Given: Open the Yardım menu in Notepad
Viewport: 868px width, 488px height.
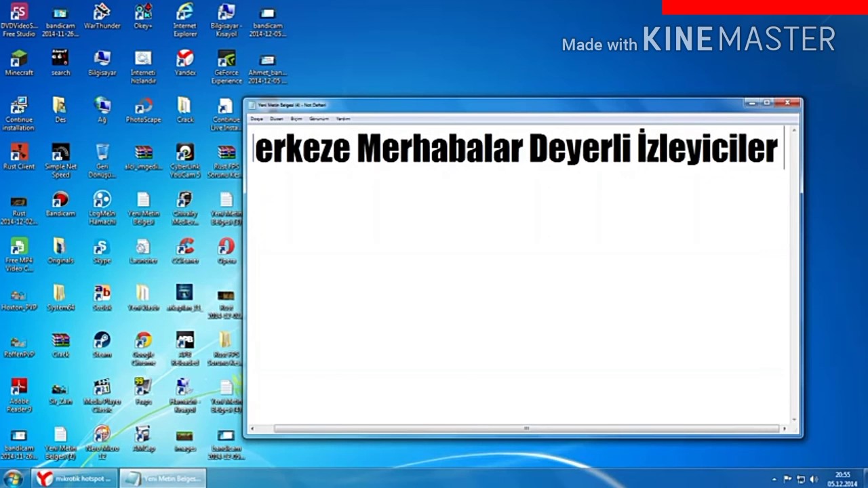Looking at the screenshot, I should (343, 119).
